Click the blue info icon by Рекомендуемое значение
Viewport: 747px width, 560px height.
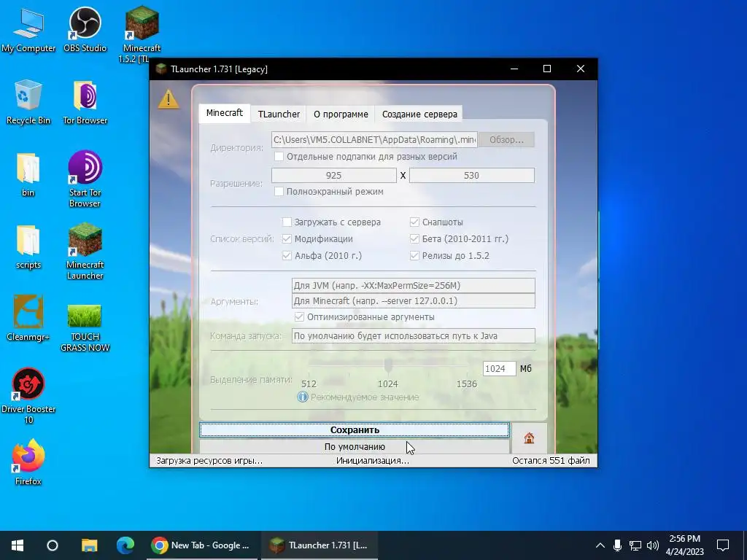303,397
